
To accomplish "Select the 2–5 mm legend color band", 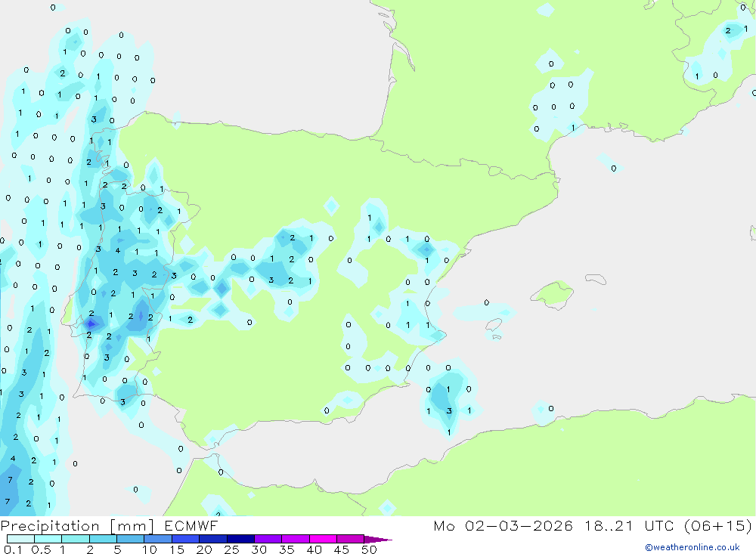I will coord(103,540).
